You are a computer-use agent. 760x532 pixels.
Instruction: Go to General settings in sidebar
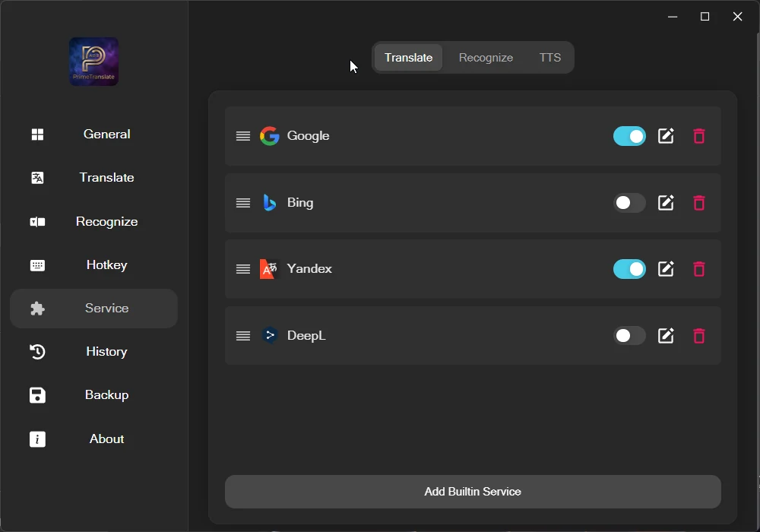click(93, 135)
